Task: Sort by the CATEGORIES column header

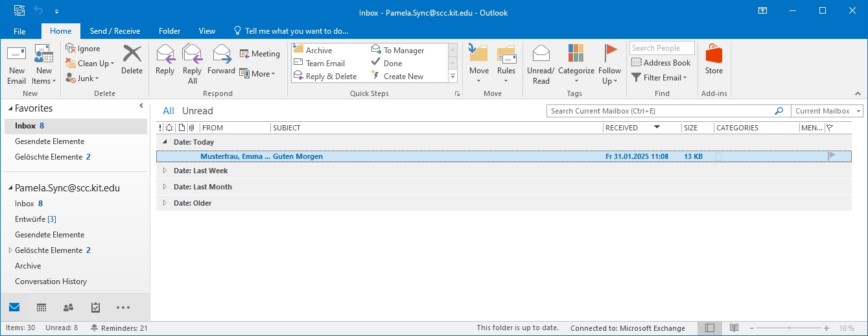Action: pos(757,128)
